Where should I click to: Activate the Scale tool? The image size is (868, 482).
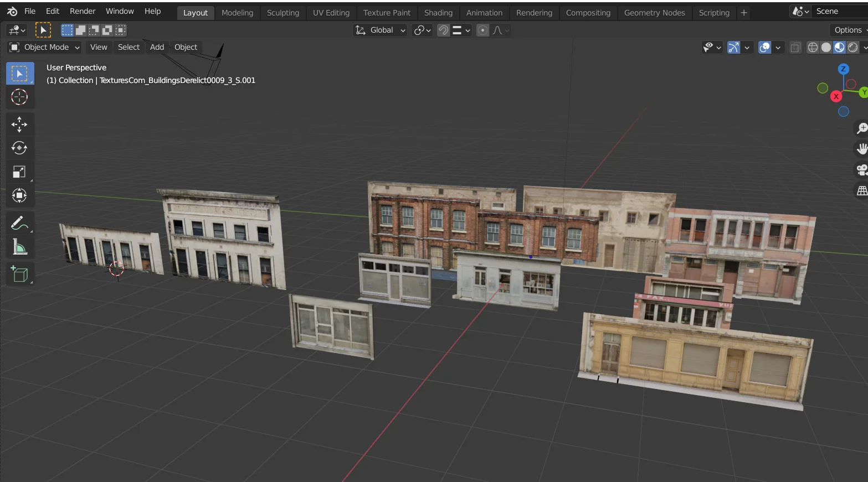[x=19, y=172]
